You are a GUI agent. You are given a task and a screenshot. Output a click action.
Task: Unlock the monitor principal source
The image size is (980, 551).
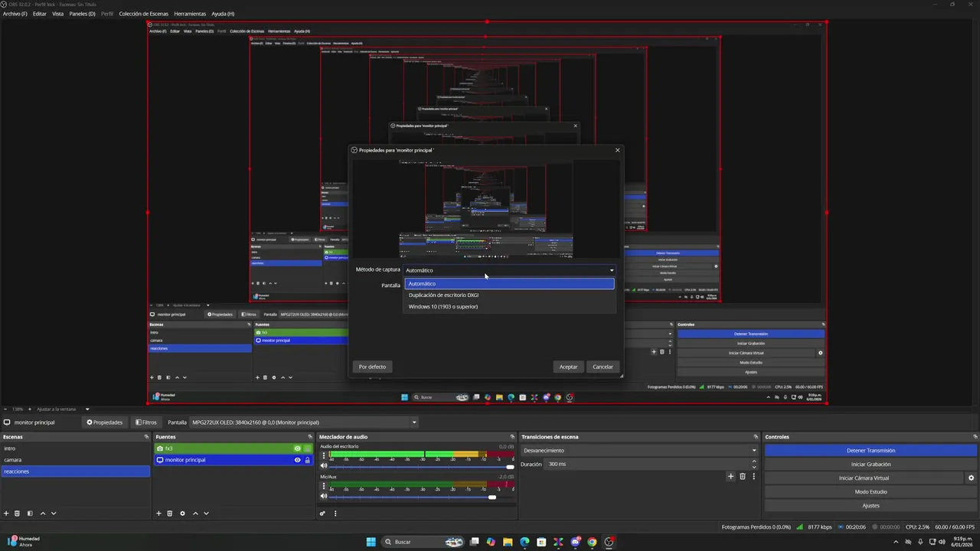307,460
